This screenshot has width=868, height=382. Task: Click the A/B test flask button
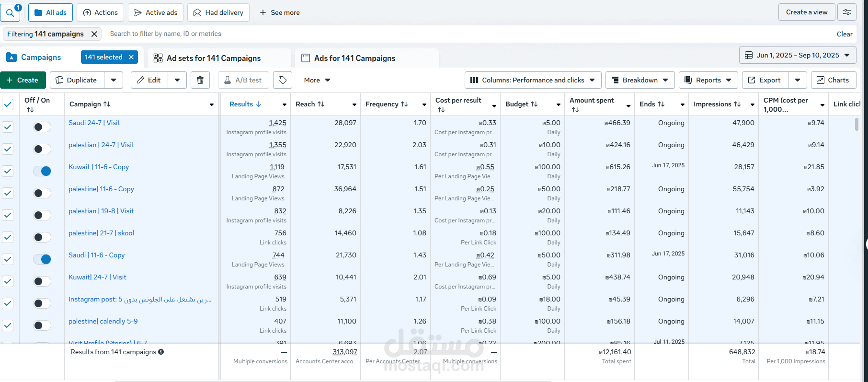(243, 80)
